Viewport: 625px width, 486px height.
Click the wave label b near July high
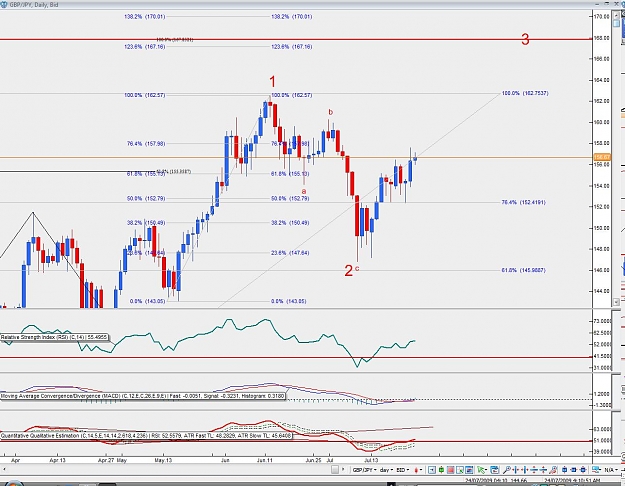[330, 112]
